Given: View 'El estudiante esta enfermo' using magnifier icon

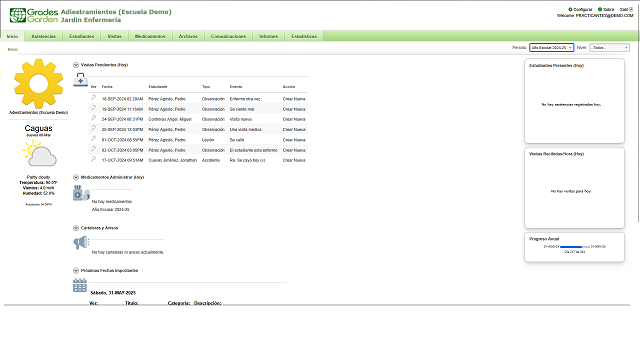Looking at the screenshot, I should (x=93, y=149).
